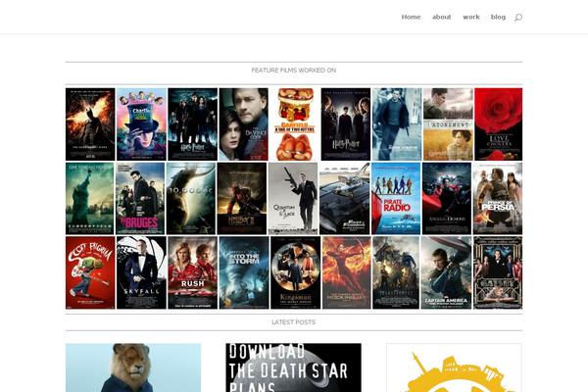Screen dimensions: 588x392
Task: Select the Mockingjay fiery poster
Action: tap(347, 272)
